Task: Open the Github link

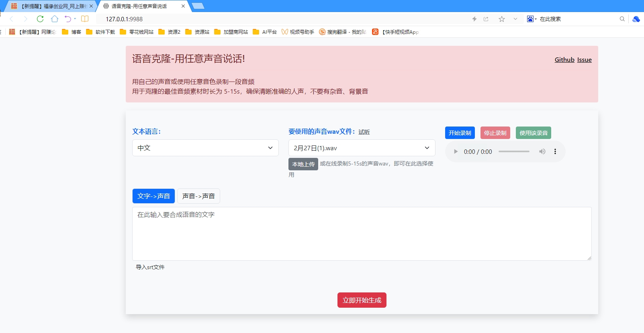Action: [564, 59]
